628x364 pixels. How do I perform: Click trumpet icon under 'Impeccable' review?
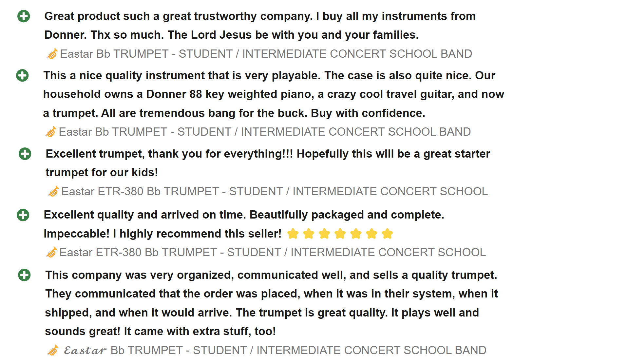[51, 253]
